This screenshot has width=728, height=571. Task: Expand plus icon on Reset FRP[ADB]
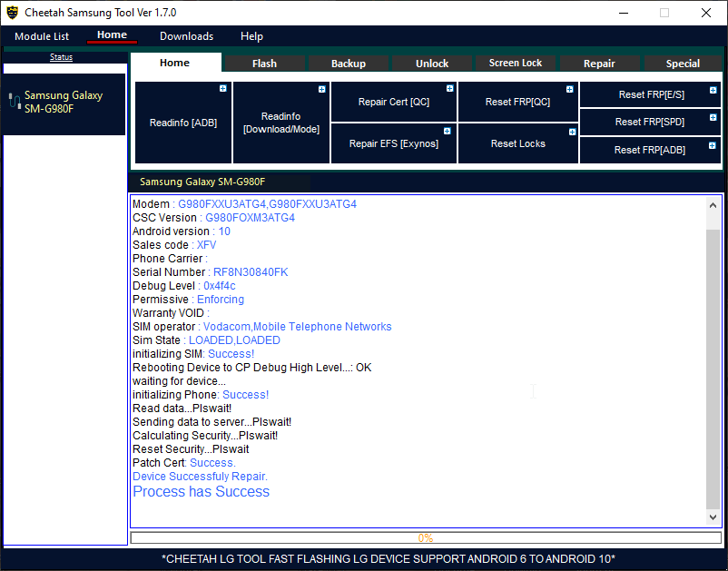(713, 146)
